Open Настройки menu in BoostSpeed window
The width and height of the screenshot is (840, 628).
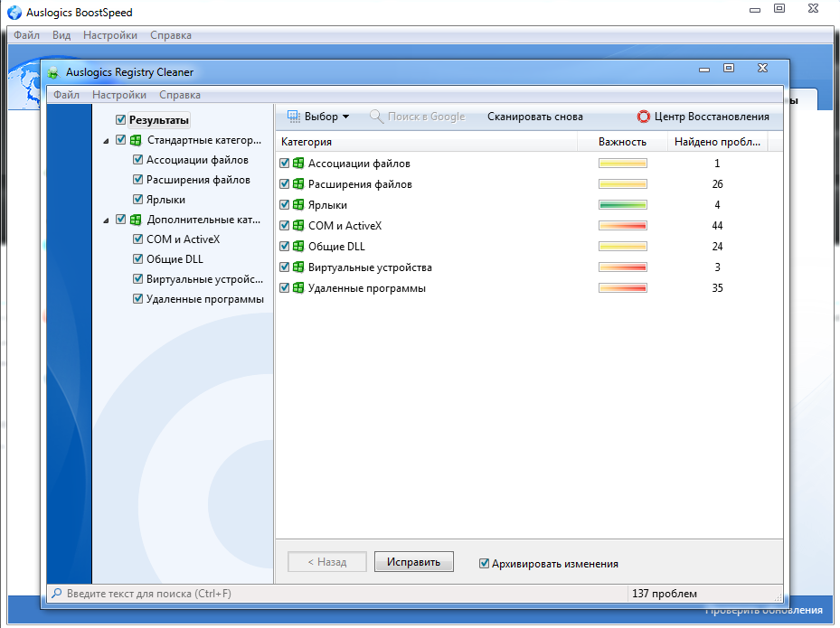click(109, 35)
